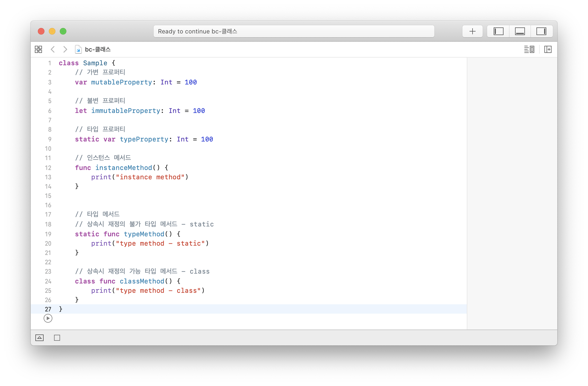
Task: Toggle the bottom debug area
Action: (520, 31)
